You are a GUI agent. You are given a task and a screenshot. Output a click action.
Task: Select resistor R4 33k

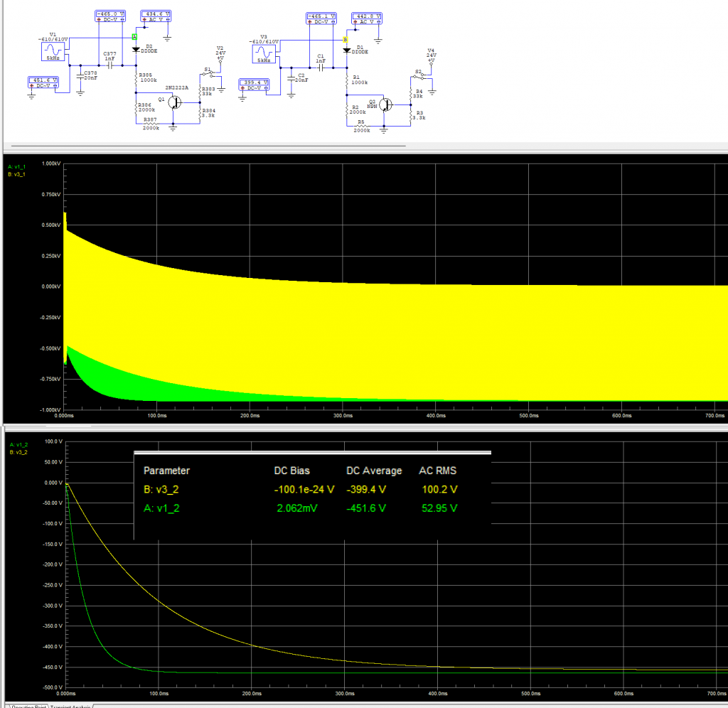point(411,93)
